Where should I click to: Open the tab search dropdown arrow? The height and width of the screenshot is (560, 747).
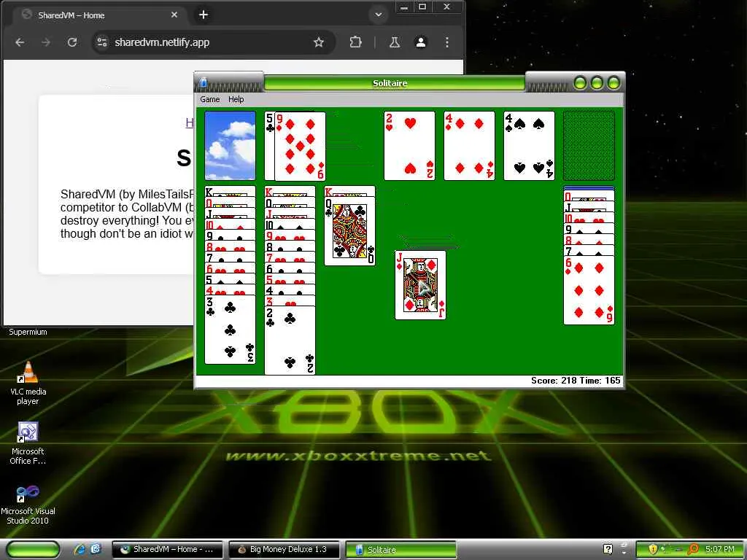click(379, 15)
